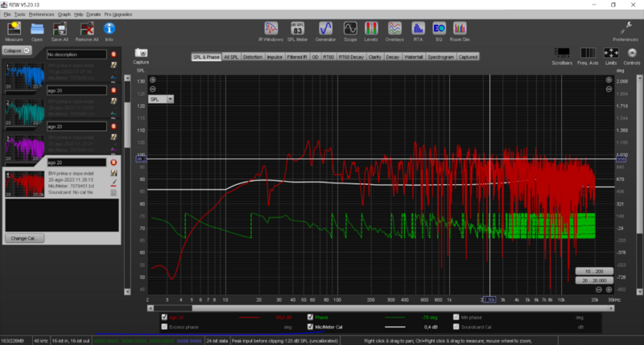Viewport: 644px width, 345px height.
Task: Click the Measure button in the toolbar
Action: (14, 30)
